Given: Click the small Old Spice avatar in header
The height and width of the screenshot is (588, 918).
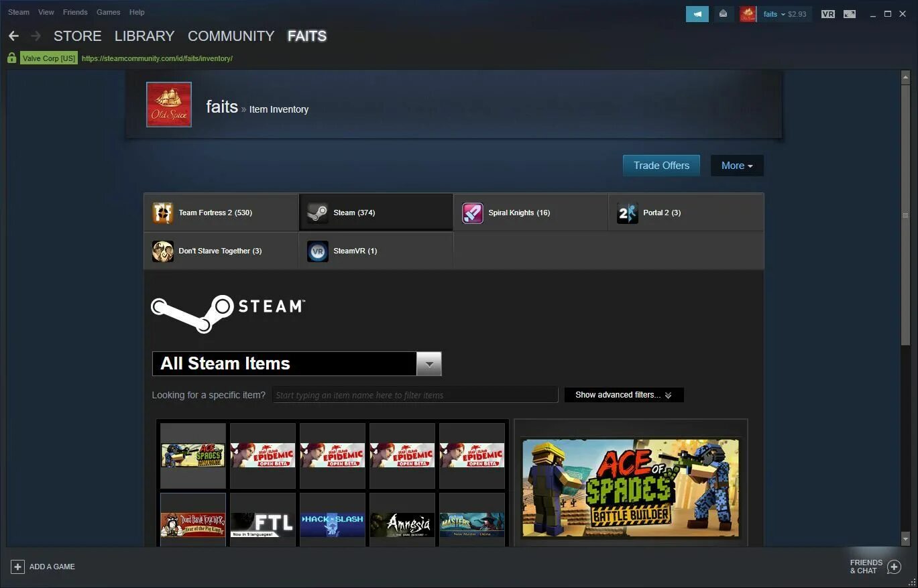Looking at the screenshot, I should coord(748,14).
